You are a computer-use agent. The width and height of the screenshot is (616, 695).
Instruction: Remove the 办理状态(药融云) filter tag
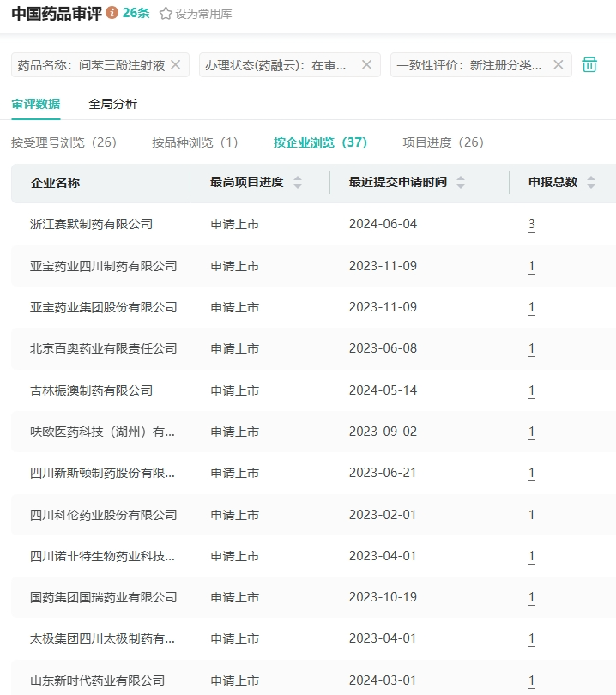click(366, 64)
